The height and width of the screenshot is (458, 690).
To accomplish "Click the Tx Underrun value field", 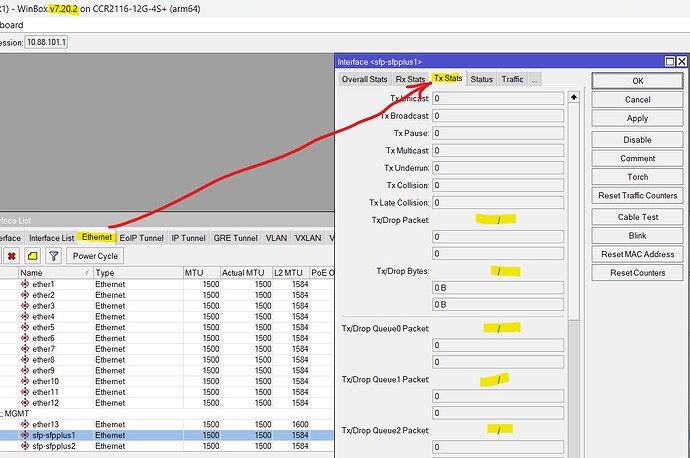I will click(498, 168).
